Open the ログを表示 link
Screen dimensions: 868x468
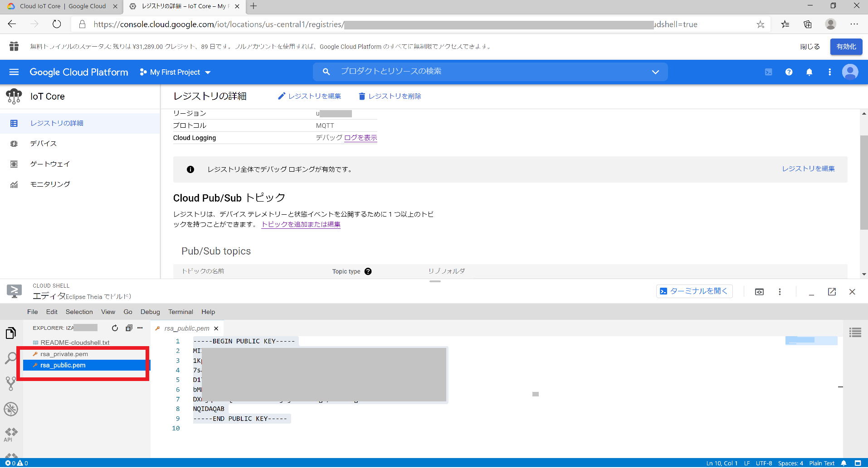pos(361,138)
